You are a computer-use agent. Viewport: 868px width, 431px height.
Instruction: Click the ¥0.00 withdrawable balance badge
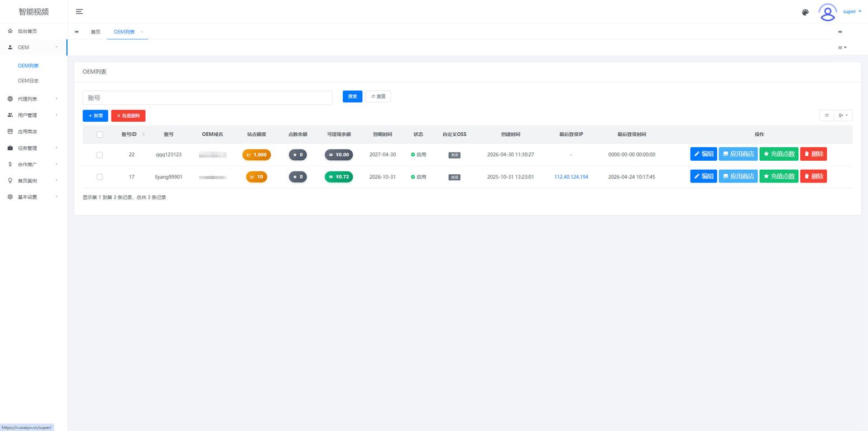339,155
